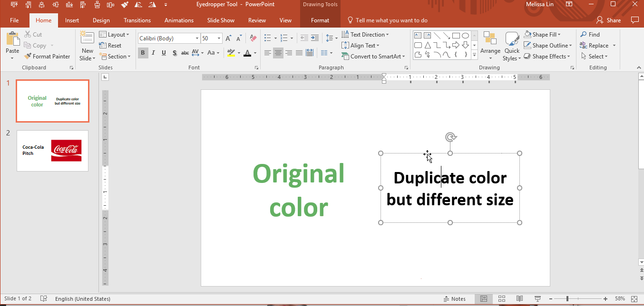Open the Design ribbon tab
The width and height of the screenshot is (644, 306).
(101, 20)
